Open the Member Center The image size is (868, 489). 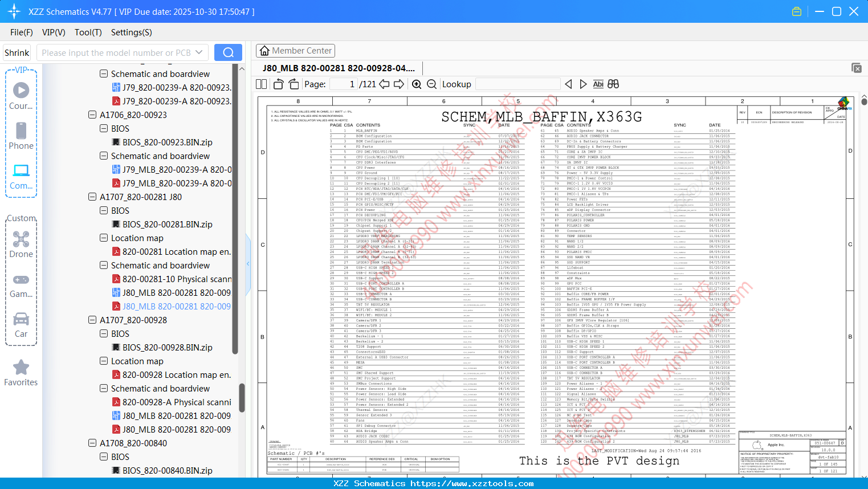[295, 51]
